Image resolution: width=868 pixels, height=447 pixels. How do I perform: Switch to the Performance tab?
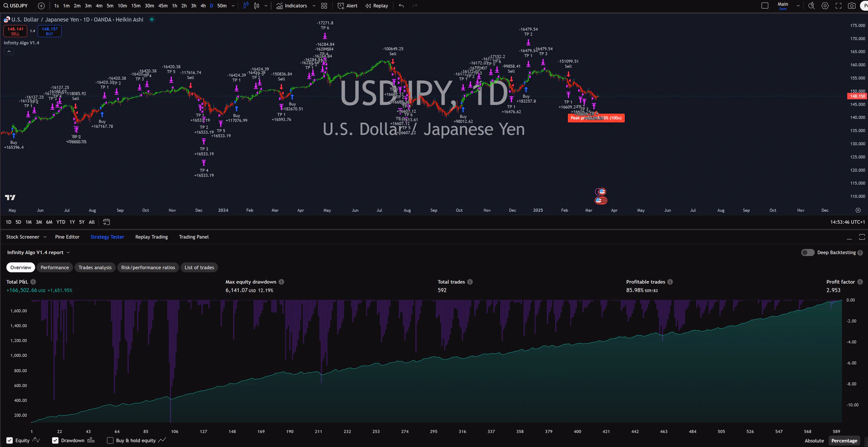(54, 267)
